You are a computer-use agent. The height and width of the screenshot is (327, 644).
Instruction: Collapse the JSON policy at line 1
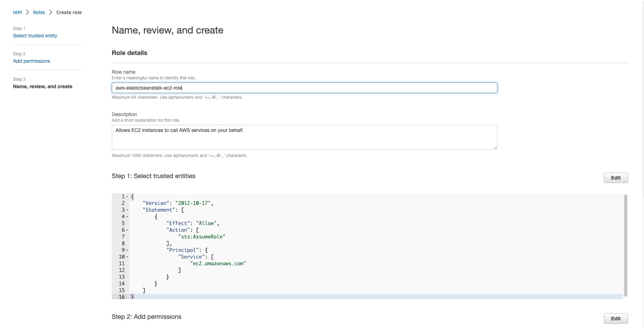click(x=127, y=196)
